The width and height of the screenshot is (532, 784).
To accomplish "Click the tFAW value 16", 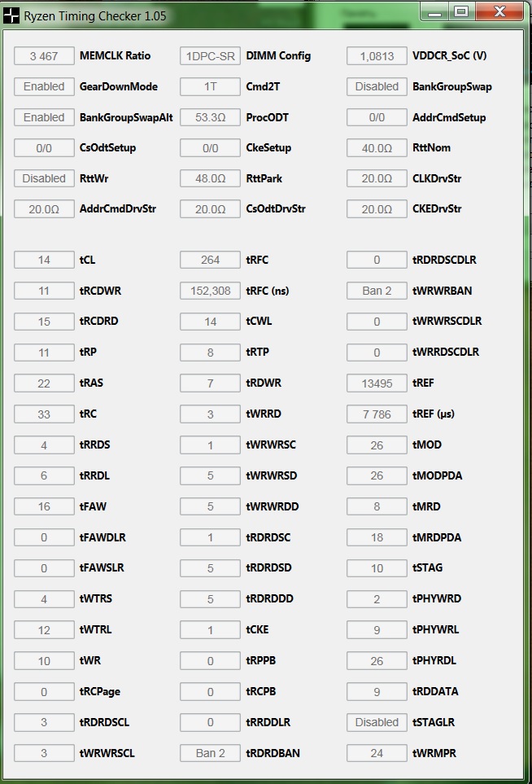I will [x=44, y=507].
